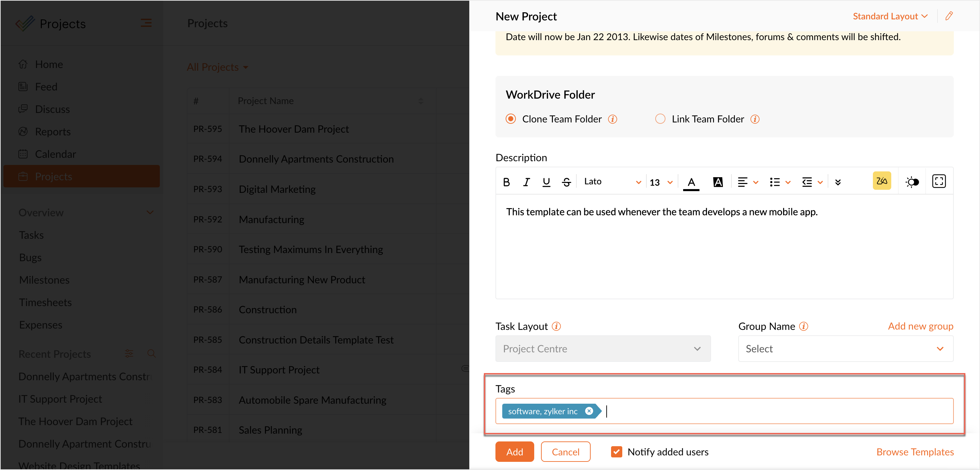Click the strikethrough formatting icon
980x470 pixels.
pyautogui.click(x=566, y=182)
